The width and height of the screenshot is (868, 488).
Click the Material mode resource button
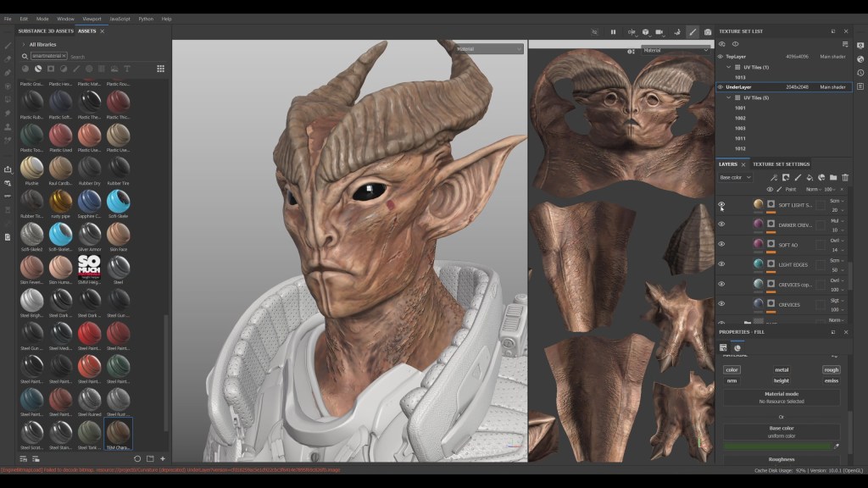[782, 397]
